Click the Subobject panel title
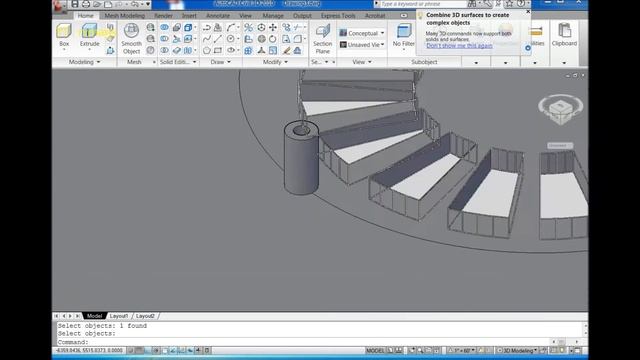The height and width of the screenshot is (360, 640). point(424,62)
